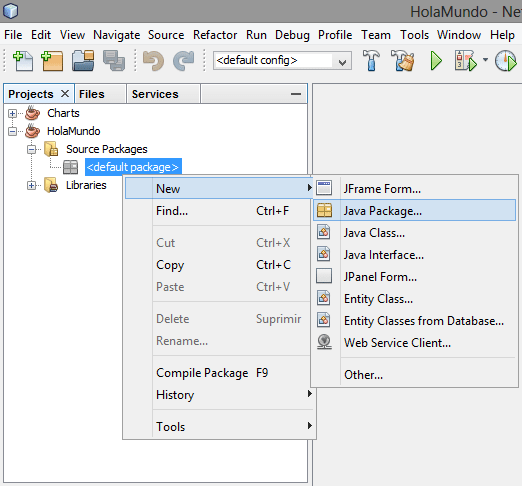Viewport: 522px width, 486px height.
Task: Click the Undo toolbar icon
Action: pos(153,61)
